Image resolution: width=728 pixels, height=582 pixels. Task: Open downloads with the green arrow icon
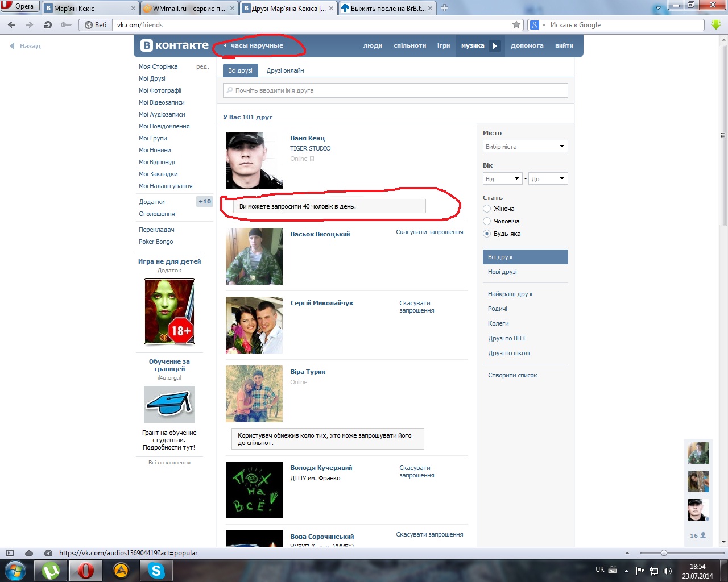pyautogui.click(x=716, y=25)
